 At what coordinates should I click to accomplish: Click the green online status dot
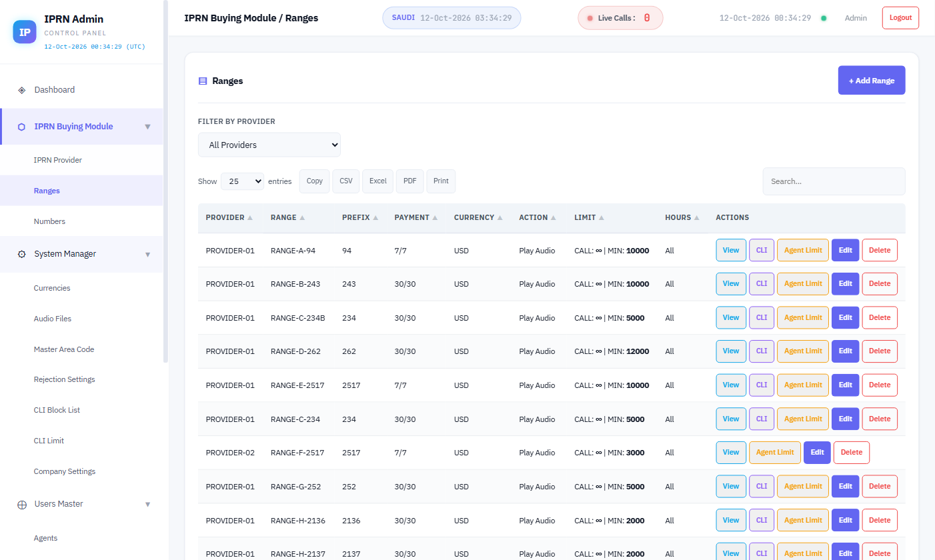pos(824,18)
